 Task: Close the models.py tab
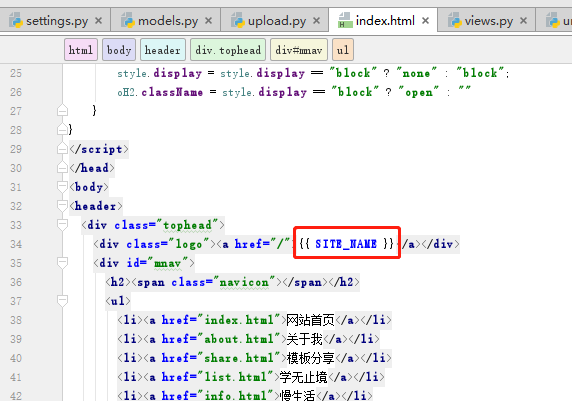pos(208,21)
